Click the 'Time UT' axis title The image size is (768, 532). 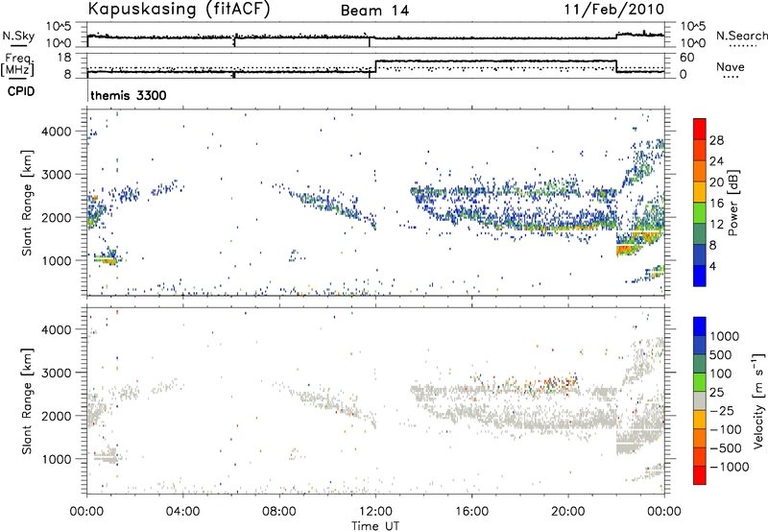(x=375, y=526)
